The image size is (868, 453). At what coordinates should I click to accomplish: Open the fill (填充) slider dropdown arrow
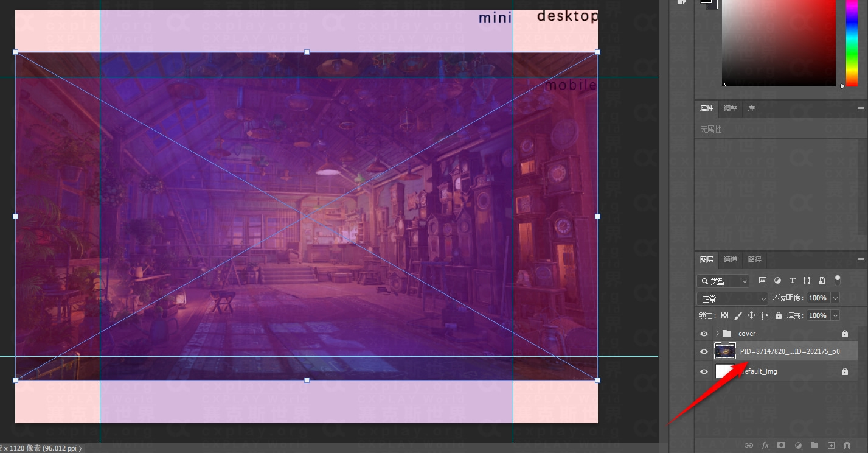pos(835,315)
